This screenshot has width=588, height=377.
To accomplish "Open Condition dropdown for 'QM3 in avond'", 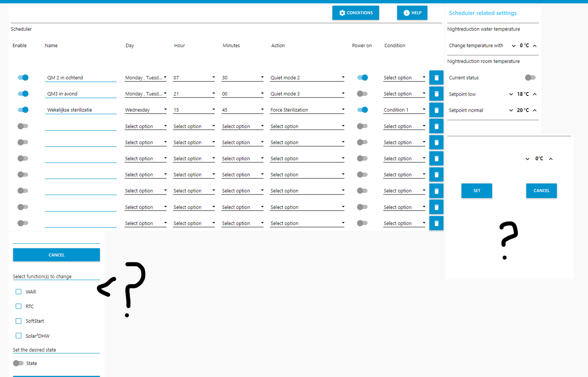I will click(404, 94).
